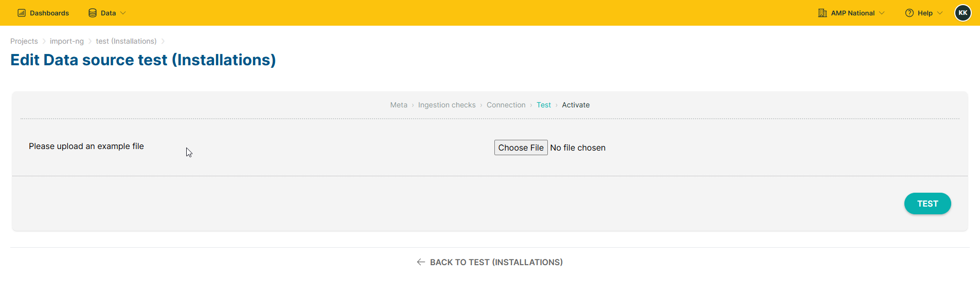Click the 'Please upload an example file' label
Screen dimensions: 980x296
86,146
